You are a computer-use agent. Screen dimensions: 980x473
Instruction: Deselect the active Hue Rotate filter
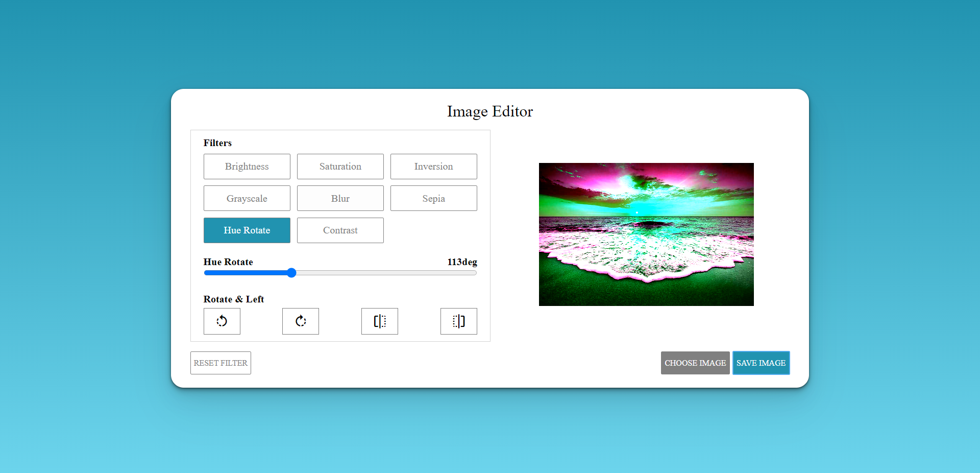pyautogui.click(x=247, y=230)
